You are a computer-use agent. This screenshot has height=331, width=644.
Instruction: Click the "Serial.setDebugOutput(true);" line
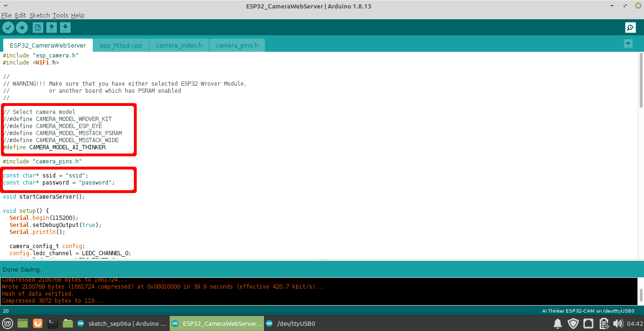coord(56,225)
